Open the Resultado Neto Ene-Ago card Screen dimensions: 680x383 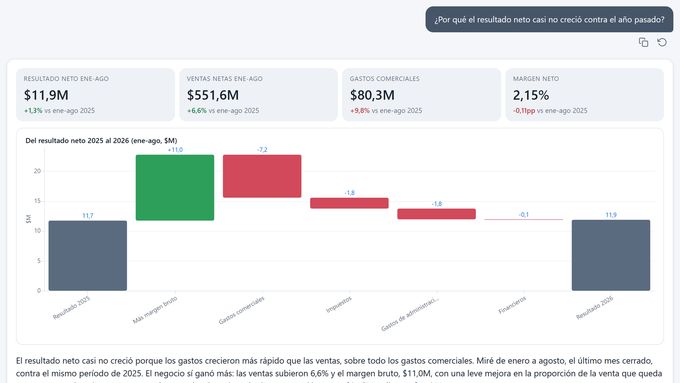coord(95,95)
